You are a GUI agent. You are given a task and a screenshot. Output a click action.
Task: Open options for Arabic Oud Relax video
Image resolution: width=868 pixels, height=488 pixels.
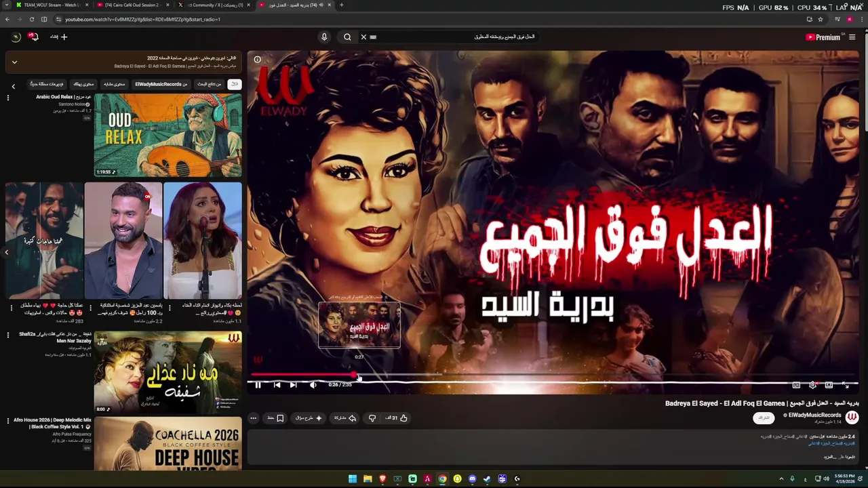8,98
